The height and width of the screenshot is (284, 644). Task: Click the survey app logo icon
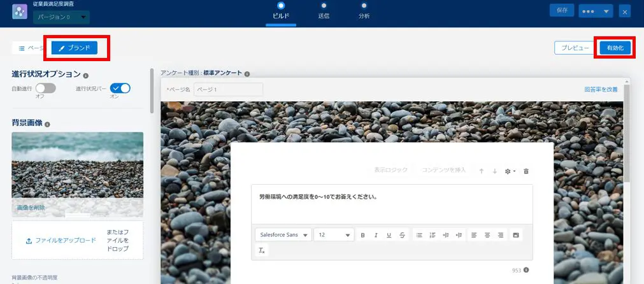click(x=20, y=11)
